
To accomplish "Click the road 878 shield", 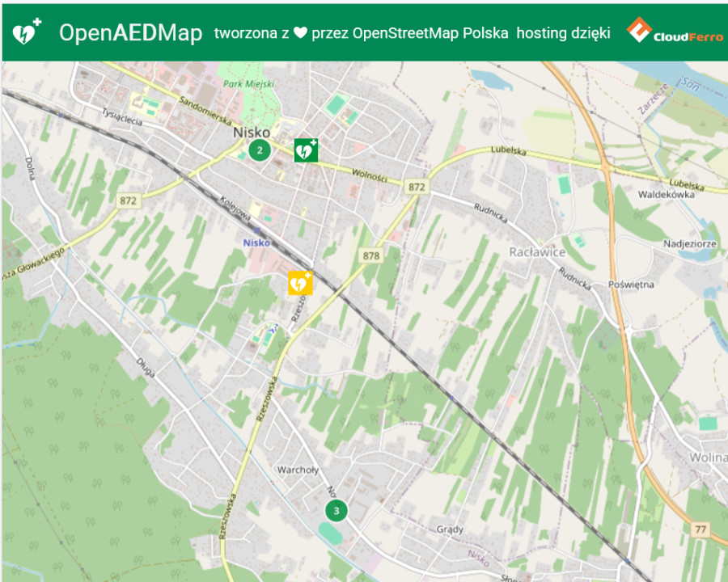I will tap(370, 256).
